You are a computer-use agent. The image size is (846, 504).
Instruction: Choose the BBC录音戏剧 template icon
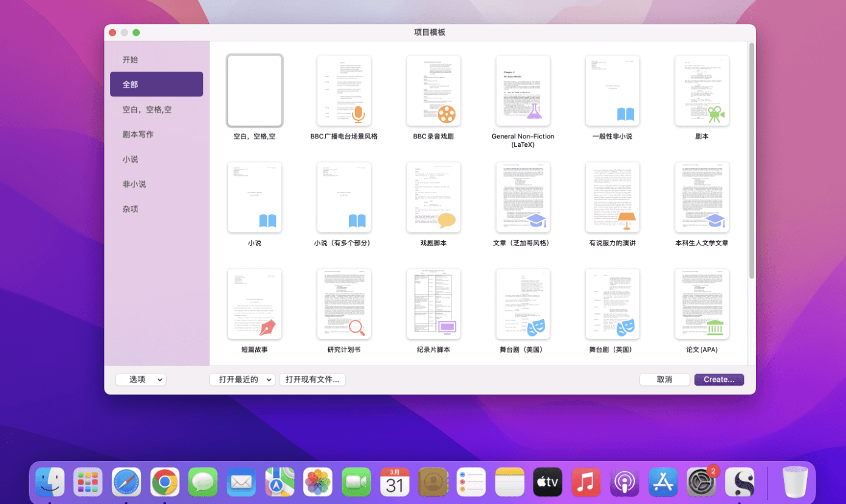433,91
